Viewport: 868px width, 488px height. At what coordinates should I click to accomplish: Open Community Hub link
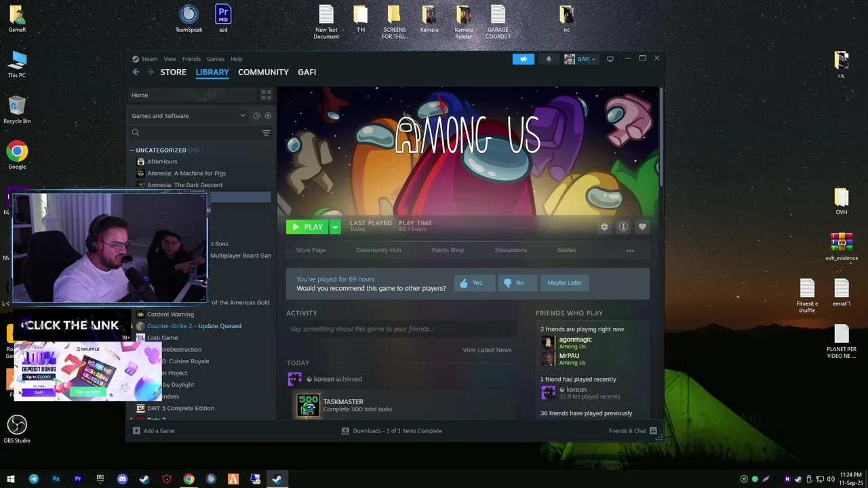[x=378, y=250]
